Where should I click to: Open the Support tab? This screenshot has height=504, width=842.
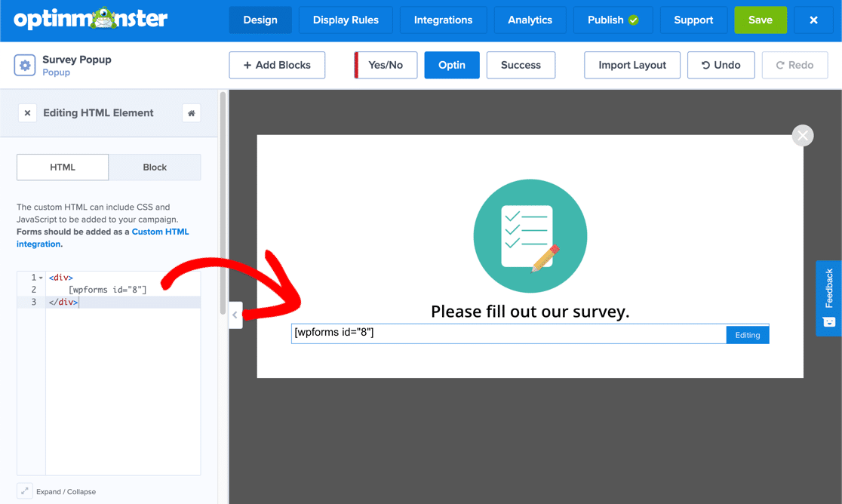click(693, 20)
